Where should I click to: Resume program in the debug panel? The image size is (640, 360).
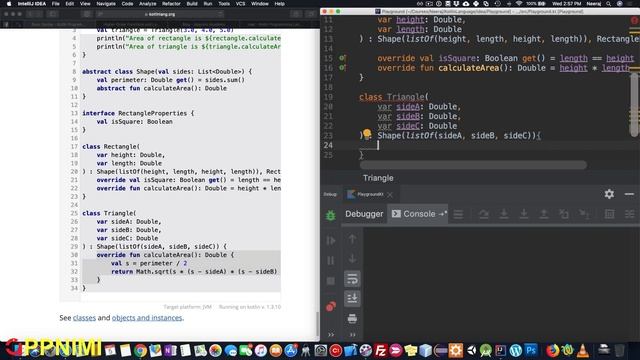[331, 240]
